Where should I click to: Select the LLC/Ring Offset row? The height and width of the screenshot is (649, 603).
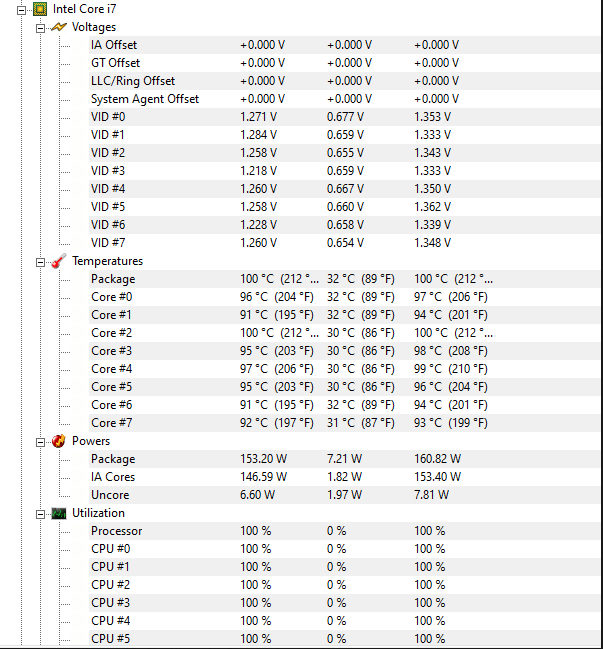(344, 81)
